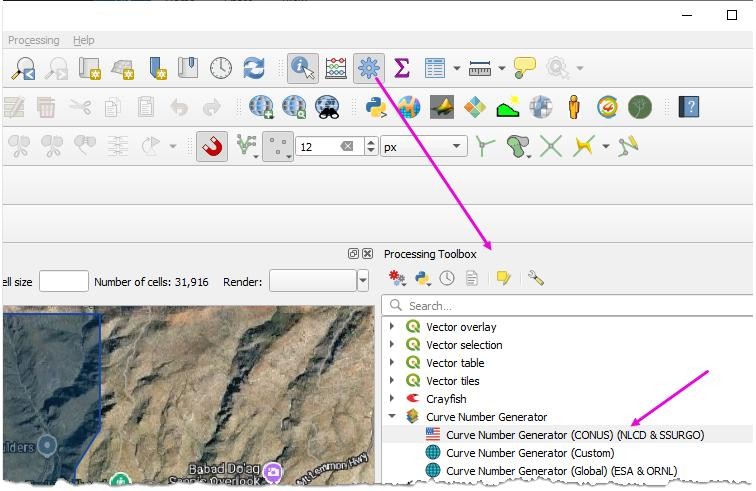Open toolbox Options wrench icon
The image size is (756, 491).
tap(535, 278)
